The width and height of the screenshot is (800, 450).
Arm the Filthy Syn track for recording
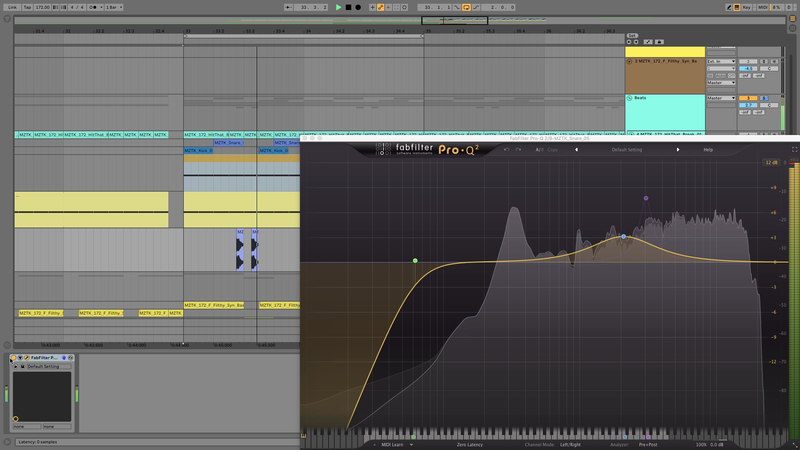click(x=774, y=61)
